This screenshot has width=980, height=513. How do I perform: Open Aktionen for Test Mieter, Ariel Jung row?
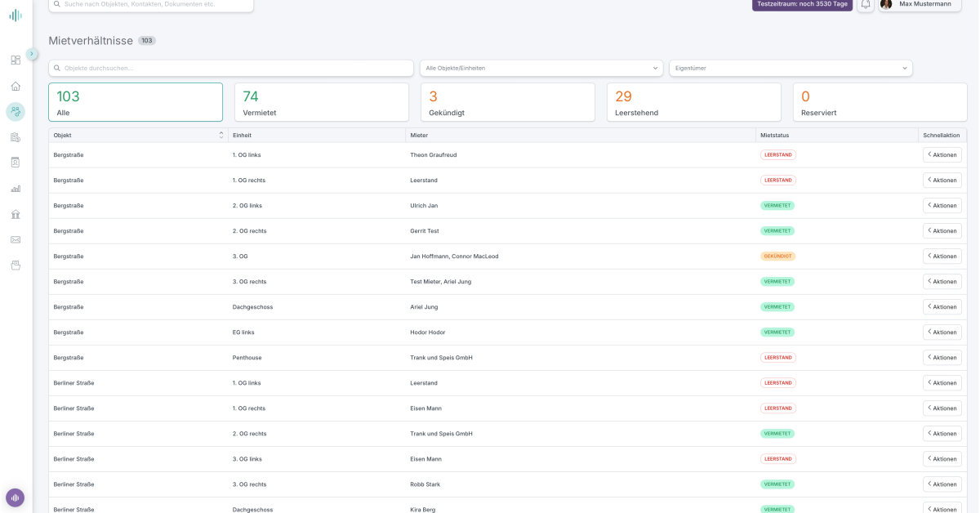(942, 281)
